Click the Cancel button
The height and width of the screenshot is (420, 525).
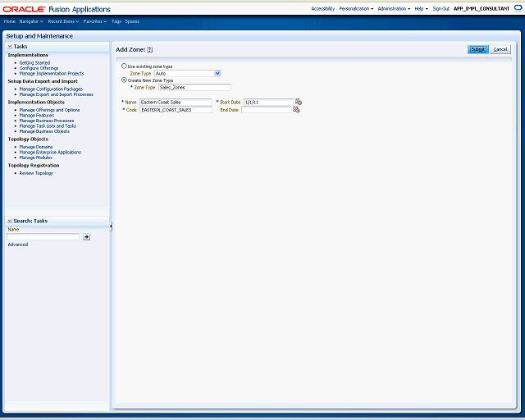500,49
